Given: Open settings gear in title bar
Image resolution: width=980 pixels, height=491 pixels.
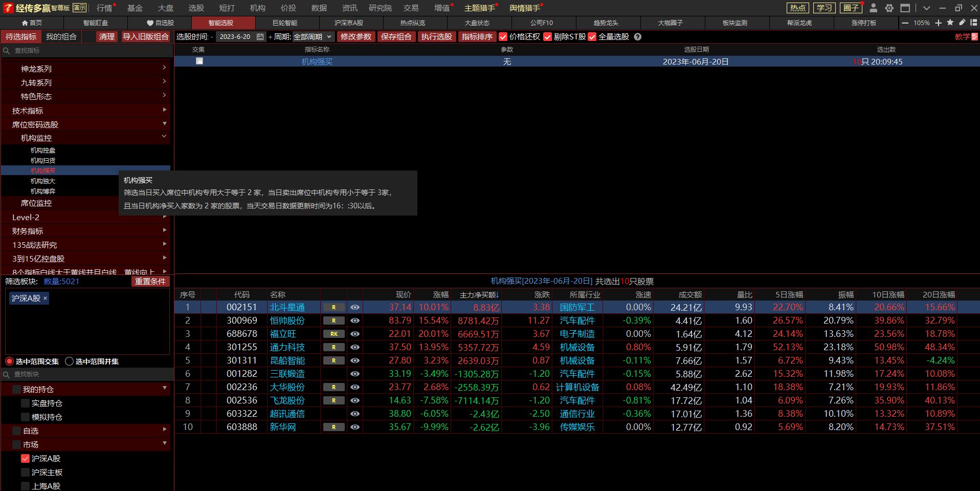Looking at the screenshot, I should 889,8.
